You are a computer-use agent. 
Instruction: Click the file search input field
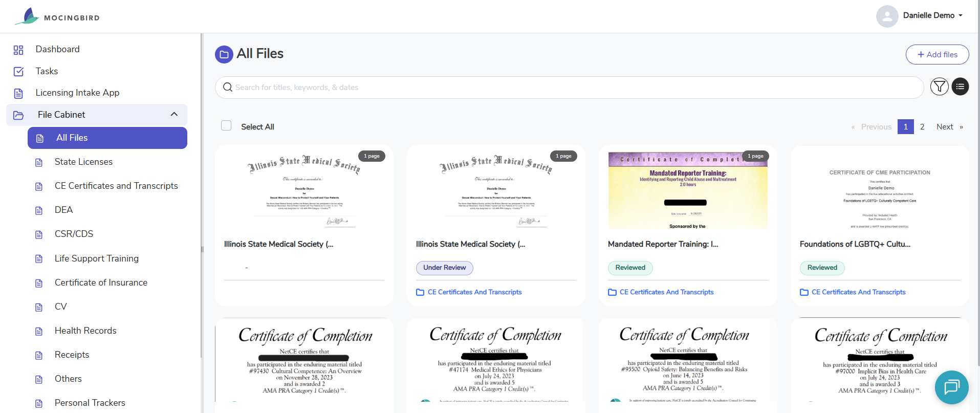569,88
